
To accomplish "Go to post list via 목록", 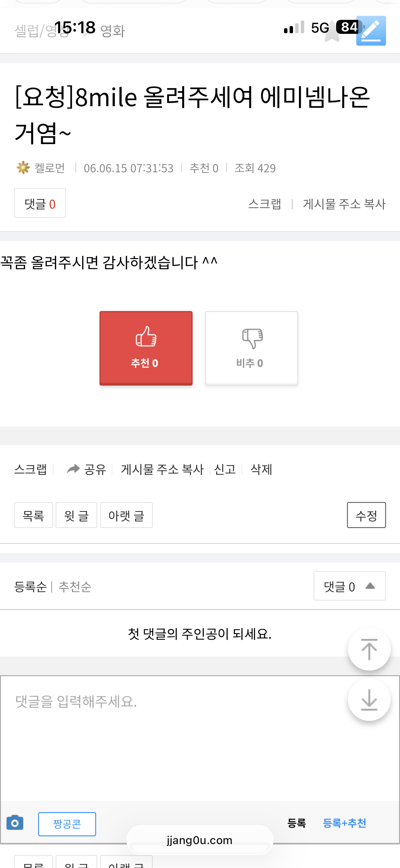I will pos(33,515).
